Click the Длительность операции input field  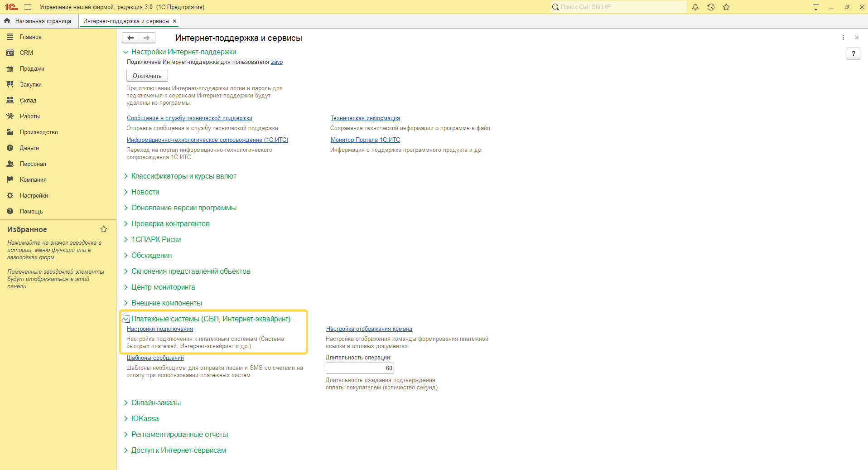359,368
